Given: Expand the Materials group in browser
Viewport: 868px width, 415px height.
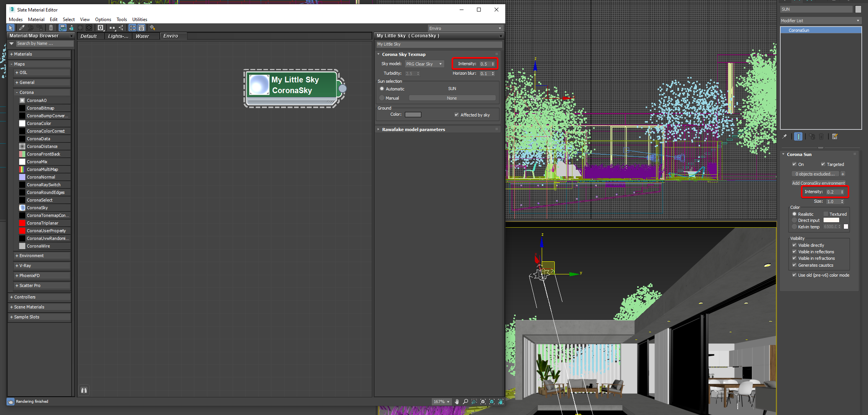Looking at the screenshot, I should click(39, 54).
